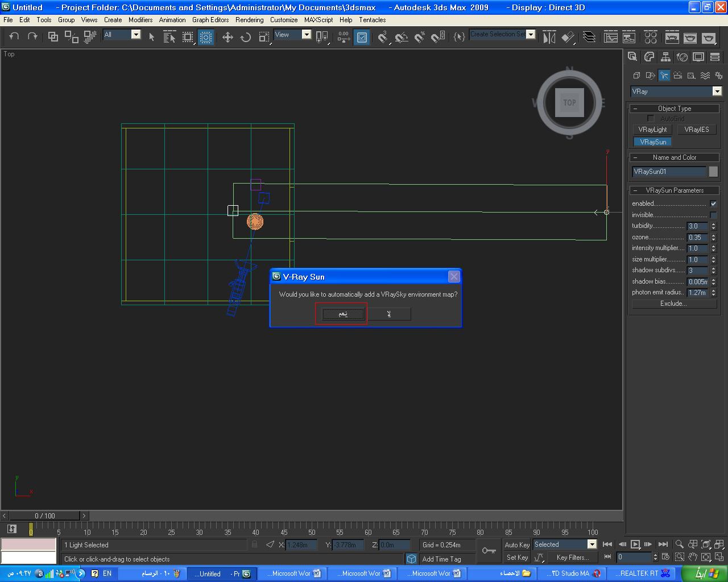Open the Motion panel tab icon
This screenshot has width=728, height=582.
point(682,57)
